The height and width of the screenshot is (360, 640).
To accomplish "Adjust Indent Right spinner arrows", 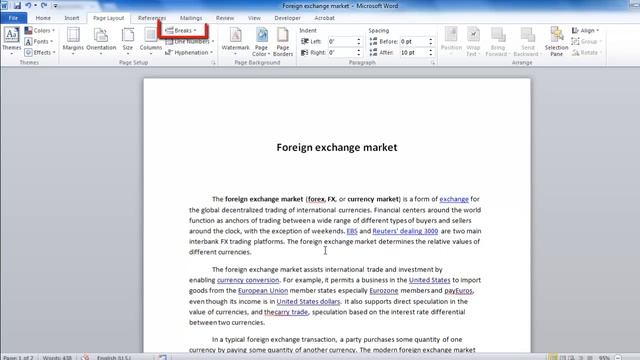I will tap(359, 52).
